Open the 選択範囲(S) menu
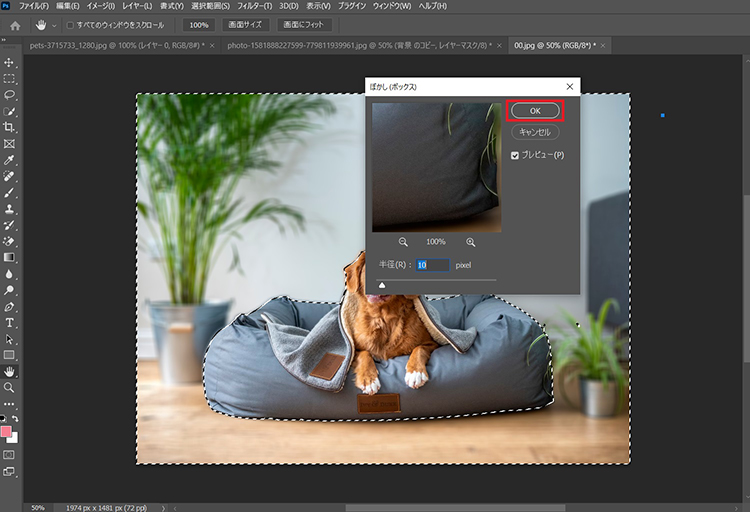Image resolution: width=750 pixels, height=512 pixels. coord(210,6)
